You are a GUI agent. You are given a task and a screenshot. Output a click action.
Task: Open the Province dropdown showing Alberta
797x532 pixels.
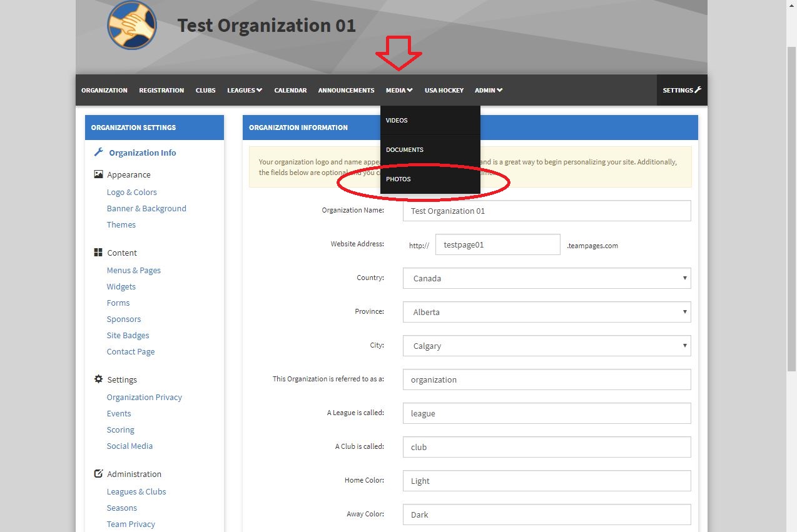(x=547, y=312)
